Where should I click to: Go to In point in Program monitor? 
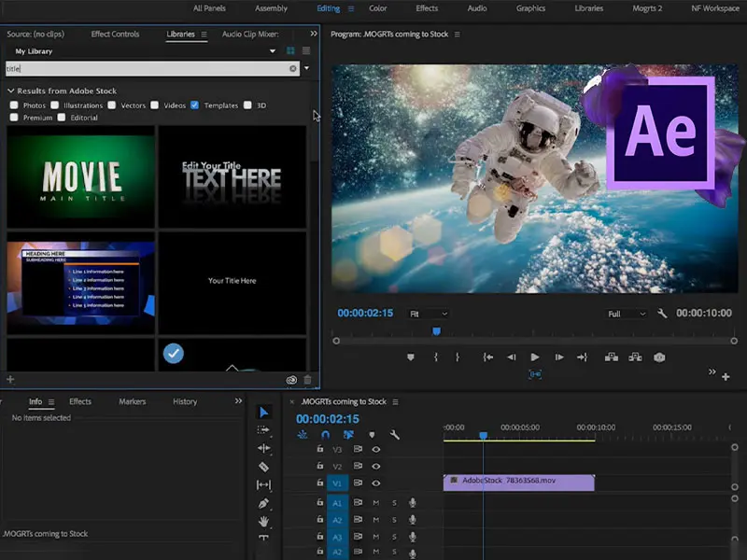487,357
